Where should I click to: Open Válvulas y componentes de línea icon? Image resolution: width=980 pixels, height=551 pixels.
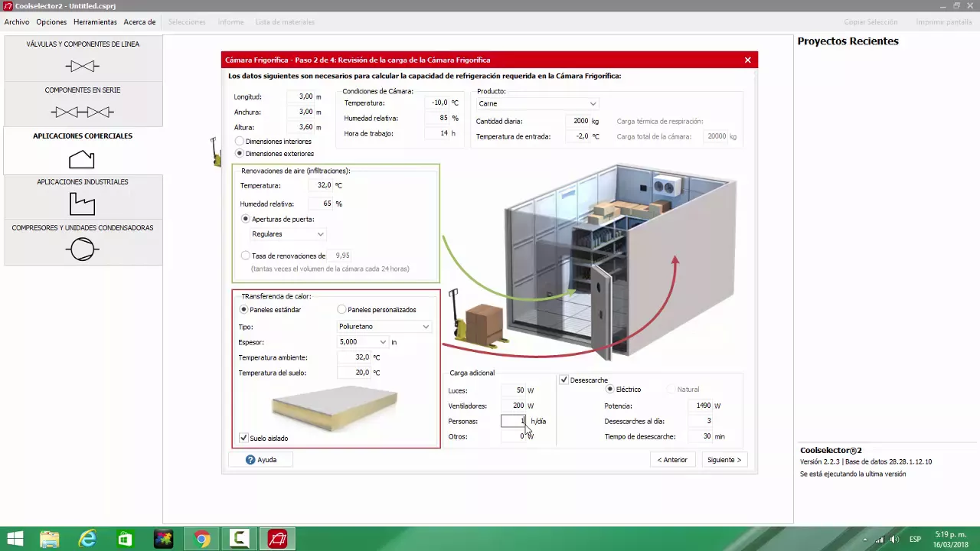[82, 67]
